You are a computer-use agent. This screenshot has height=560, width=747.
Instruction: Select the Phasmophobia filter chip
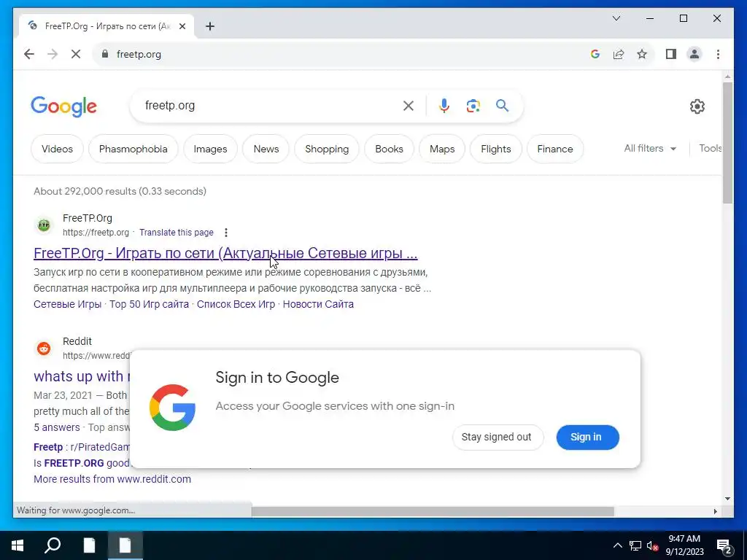[133, 149]
